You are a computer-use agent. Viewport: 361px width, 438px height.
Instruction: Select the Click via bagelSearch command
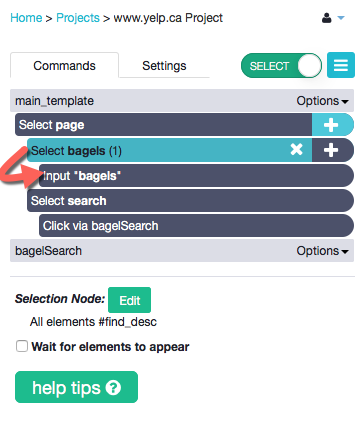click(196, 226)
